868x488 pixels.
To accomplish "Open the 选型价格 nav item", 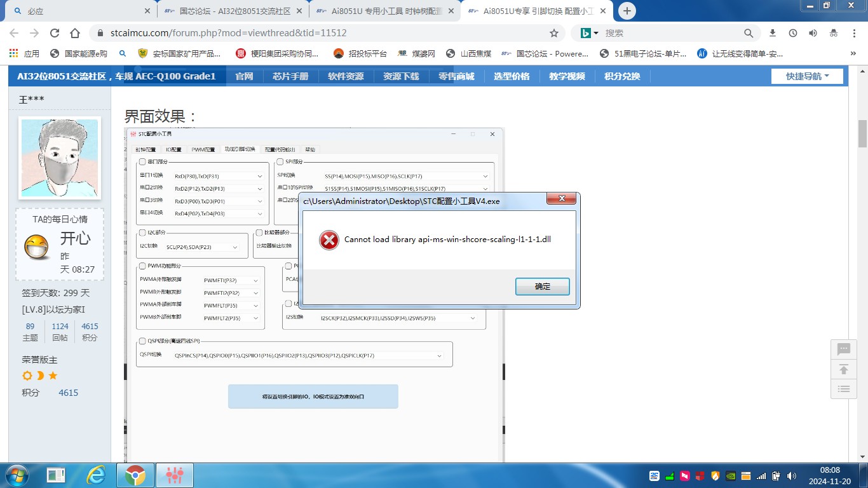I will (512, 76).
